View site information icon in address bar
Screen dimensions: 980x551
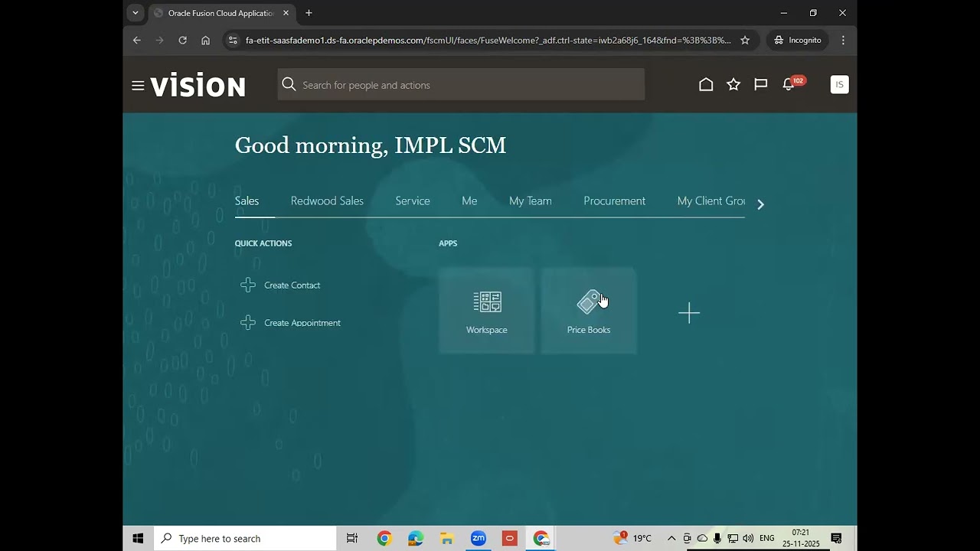[234, 41]
